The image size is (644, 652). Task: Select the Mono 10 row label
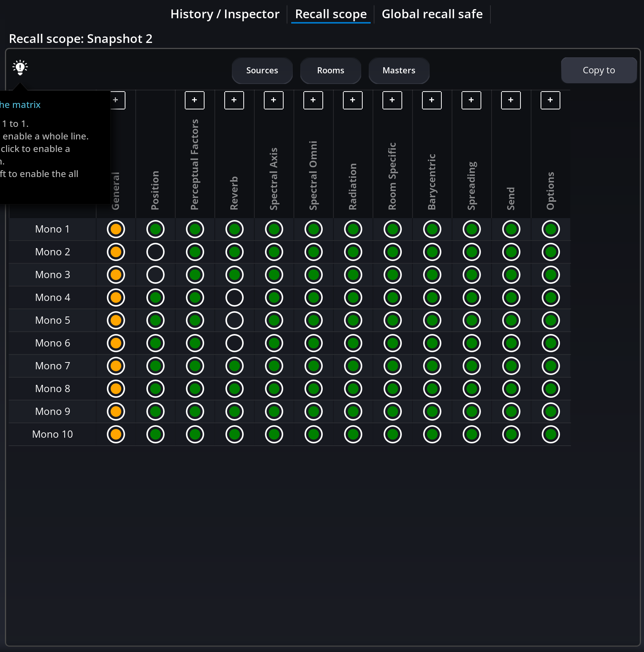(52, 434)
